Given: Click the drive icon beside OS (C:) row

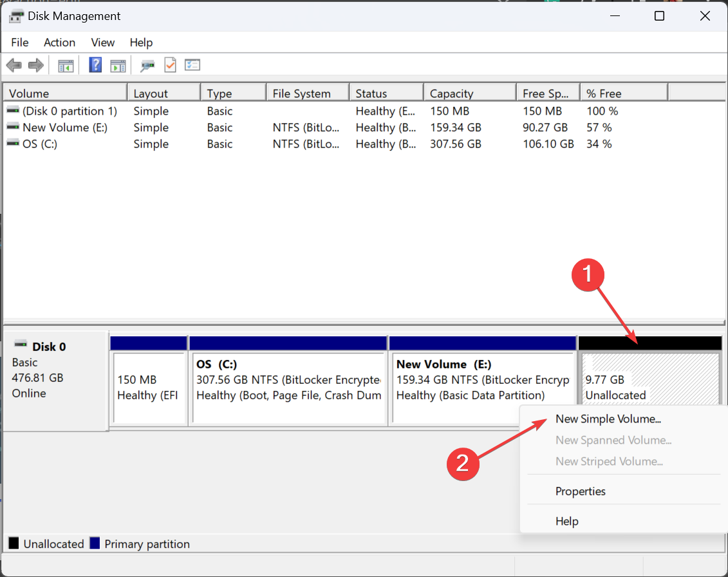Looking at the screenshot, I should 13,143.
